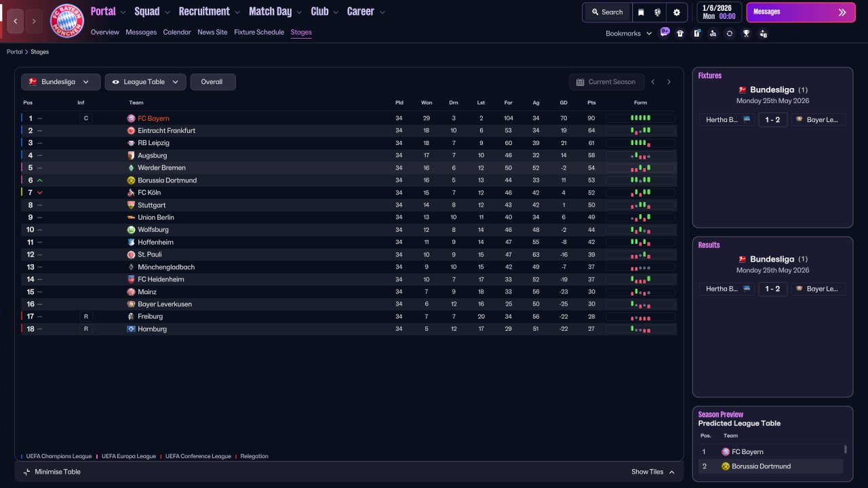Go to previous season with left chevron

[x=653, y=82]
